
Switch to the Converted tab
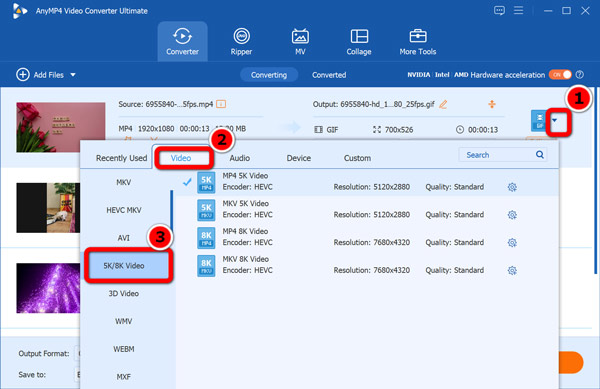tap(329, 75)
